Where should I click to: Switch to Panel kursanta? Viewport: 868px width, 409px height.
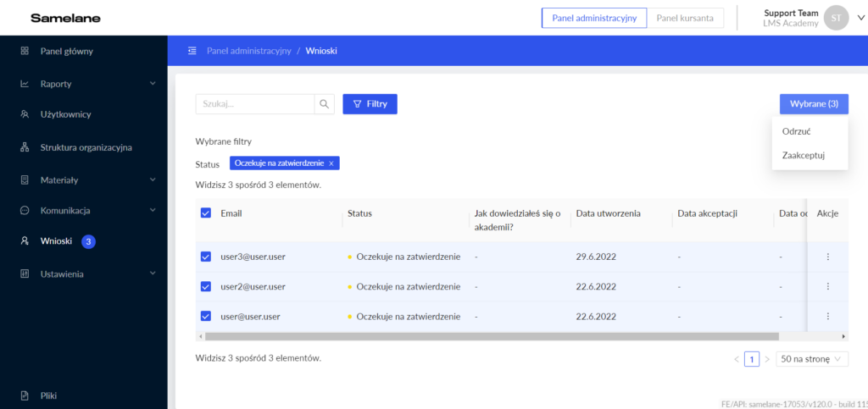(686, 18)
